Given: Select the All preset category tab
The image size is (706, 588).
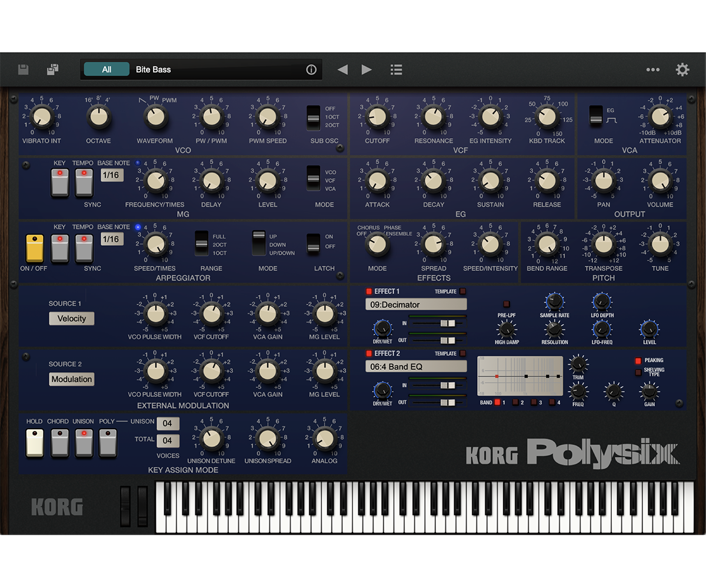Looking at the screenshot, I should pos(106,69).
